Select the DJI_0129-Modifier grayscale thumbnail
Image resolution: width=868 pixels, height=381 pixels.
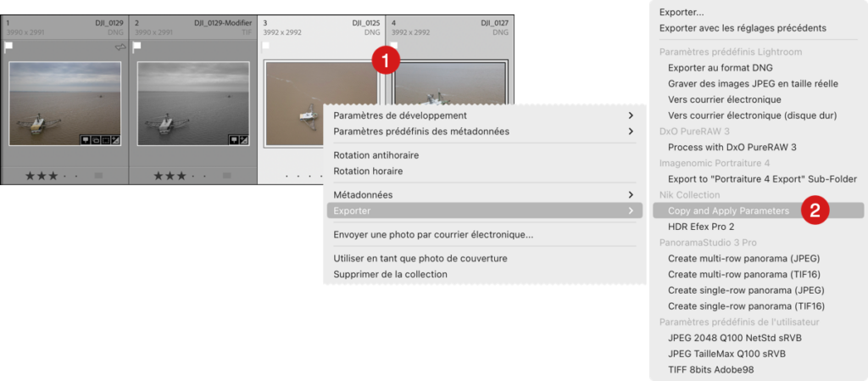193,103
